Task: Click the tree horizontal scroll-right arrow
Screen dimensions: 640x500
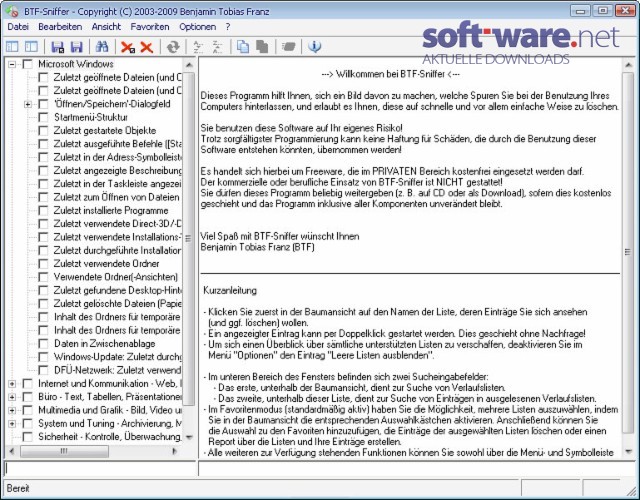Action: (175, 451)
